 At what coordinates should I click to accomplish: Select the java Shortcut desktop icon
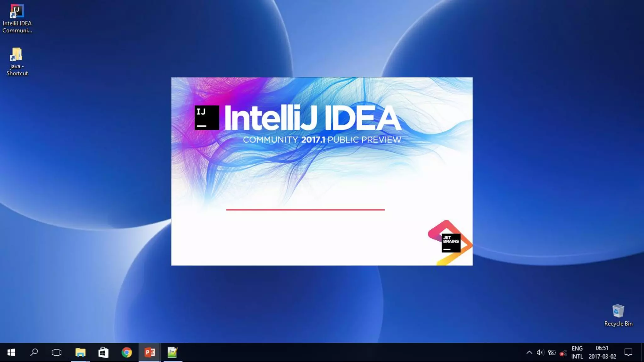point(17,62)
